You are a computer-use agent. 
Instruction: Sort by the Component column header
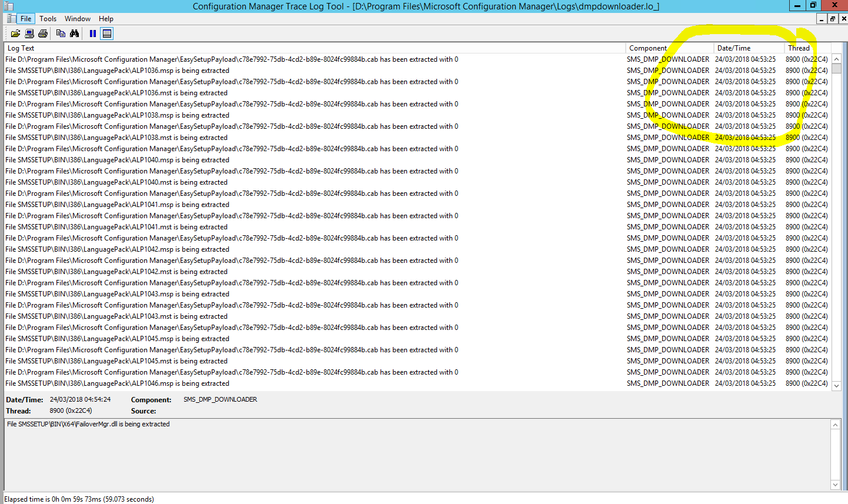tap(670, 48)
